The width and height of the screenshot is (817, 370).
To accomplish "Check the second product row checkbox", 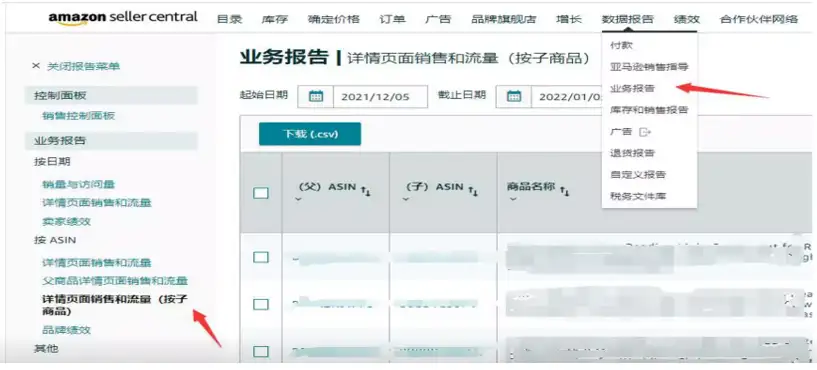I will click(261, 304).
